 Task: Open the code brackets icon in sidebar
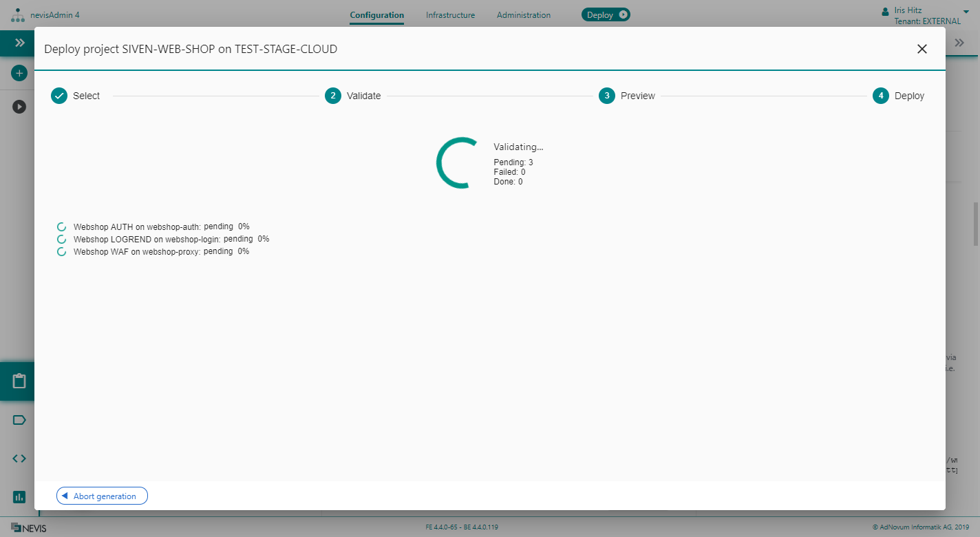pos(19,459)
